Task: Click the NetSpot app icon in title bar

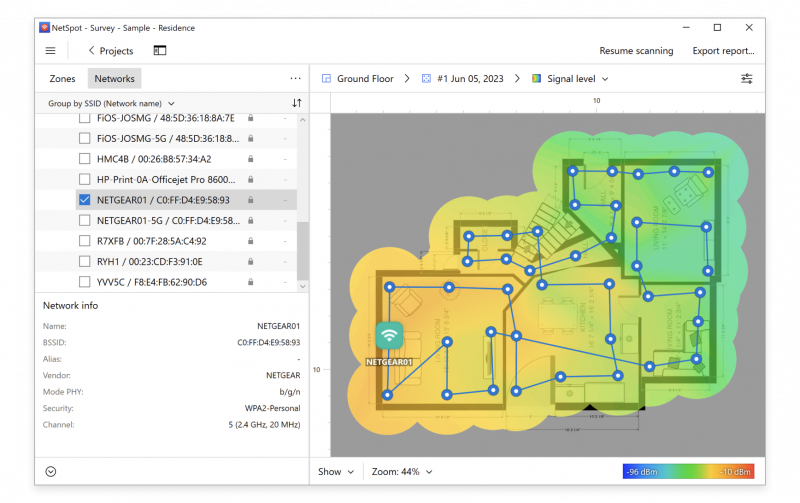Action: pos(44,28)
